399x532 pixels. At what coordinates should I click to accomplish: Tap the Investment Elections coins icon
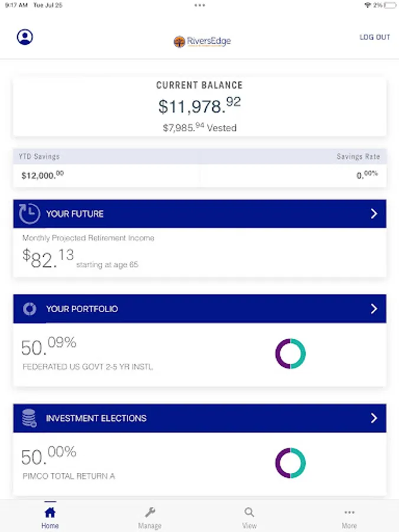(30, 418)
